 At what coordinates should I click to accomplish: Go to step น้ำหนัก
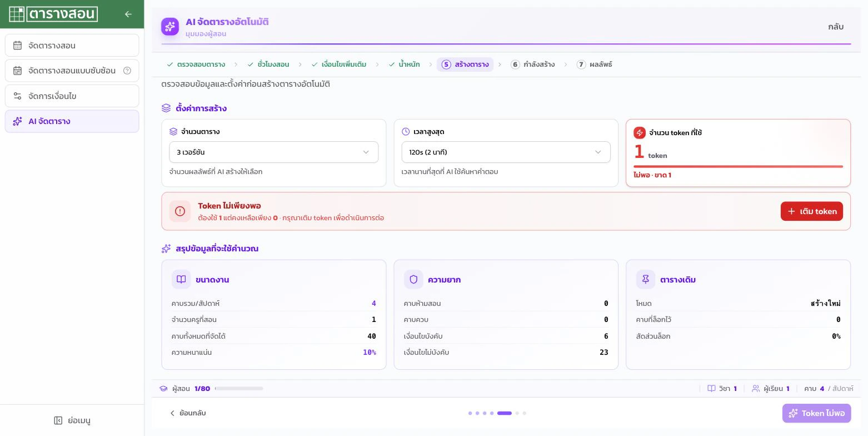[x=405, y=65]
